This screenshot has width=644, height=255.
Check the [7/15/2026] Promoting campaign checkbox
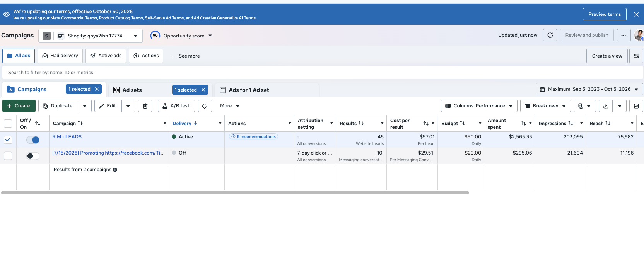point(8,156)
